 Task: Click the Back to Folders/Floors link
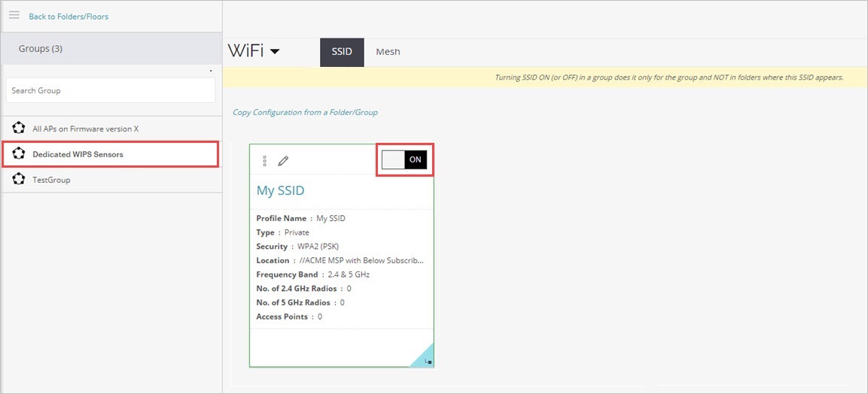69,17
